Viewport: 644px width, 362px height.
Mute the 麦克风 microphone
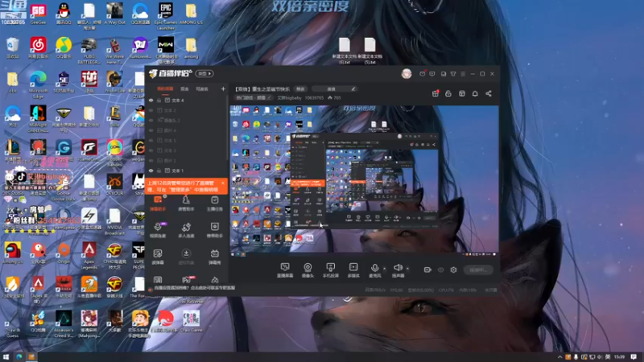tap(374, 270)
